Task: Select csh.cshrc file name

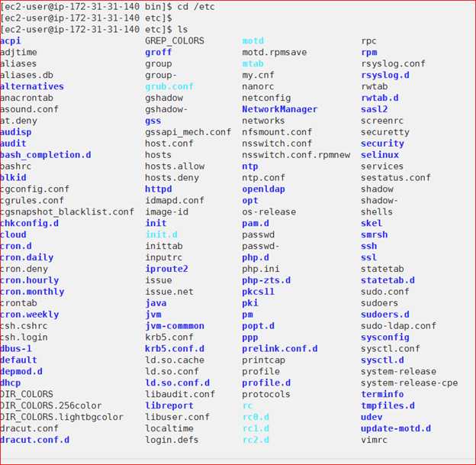Action: [24, 326]
